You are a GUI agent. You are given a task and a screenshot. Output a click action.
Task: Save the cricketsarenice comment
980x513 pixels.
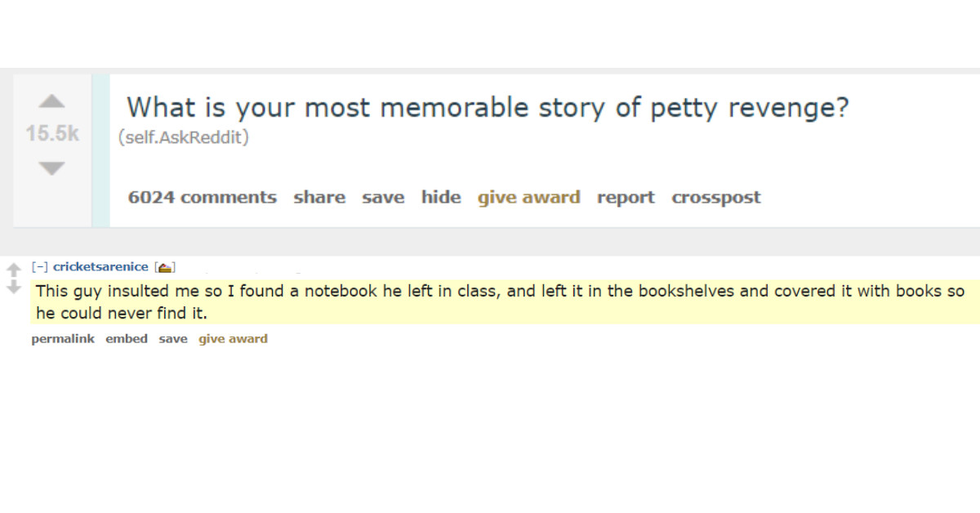tap(172, 339)
